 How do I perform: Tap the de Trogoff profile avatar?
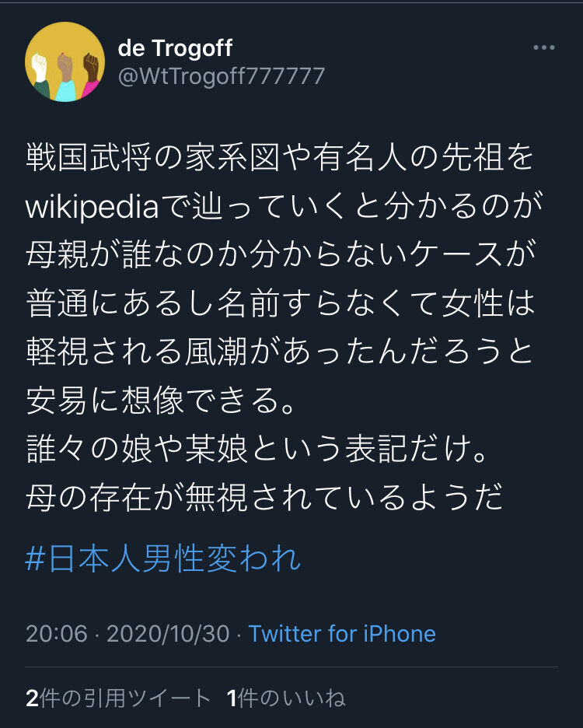tap(65, 61)
